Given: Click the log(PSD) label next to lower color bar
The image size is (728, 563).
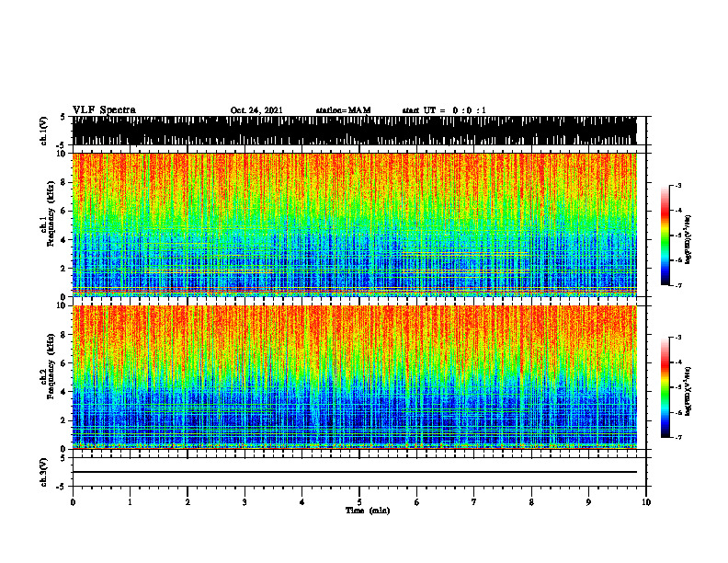Looking at the screenshot, I should click(688, 391).
